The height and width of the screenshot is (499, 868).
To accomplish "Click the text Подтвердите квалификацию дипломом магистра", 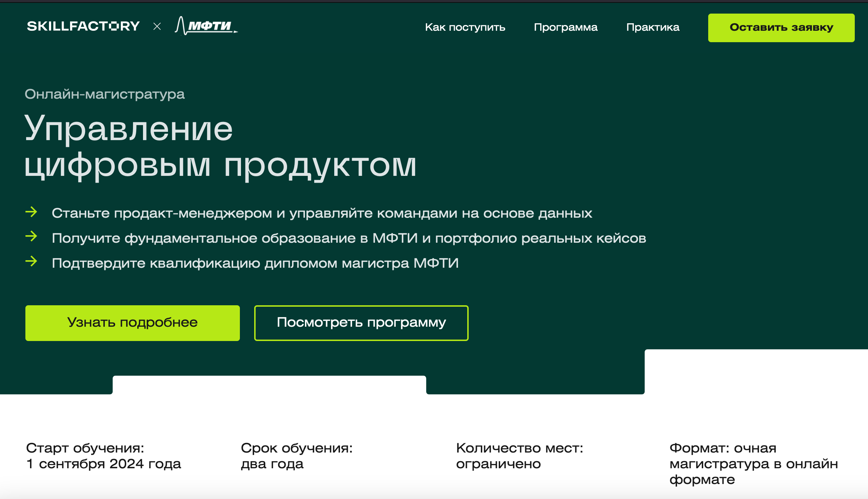I will click(255, 263).
